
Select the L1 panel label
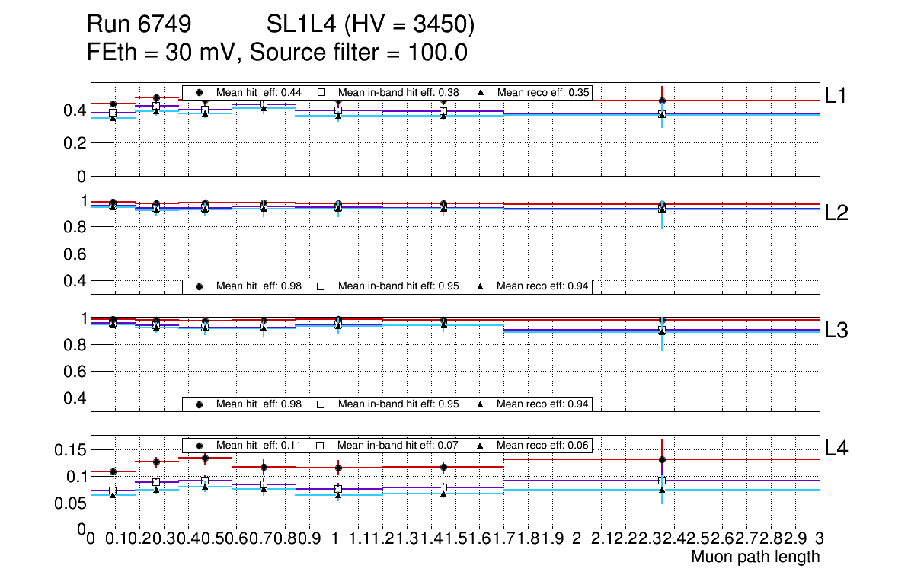tap(836, 95)
